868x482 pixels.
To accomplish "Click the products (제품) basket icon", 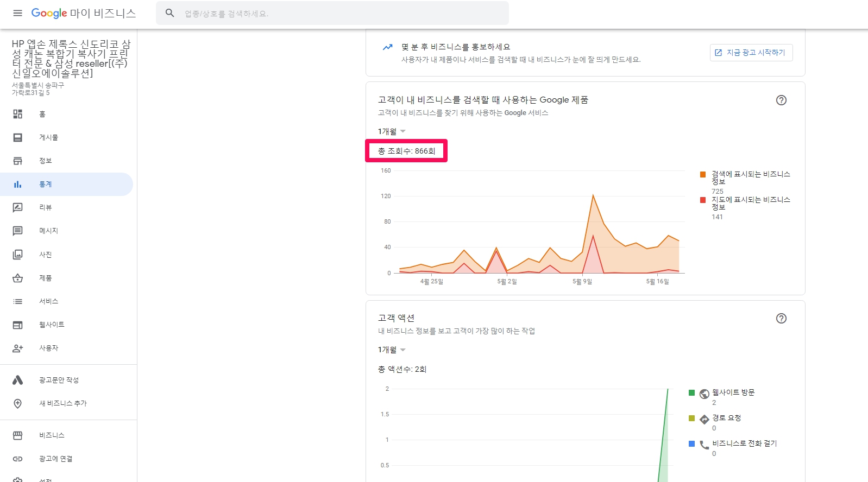I will pos(18,278).
